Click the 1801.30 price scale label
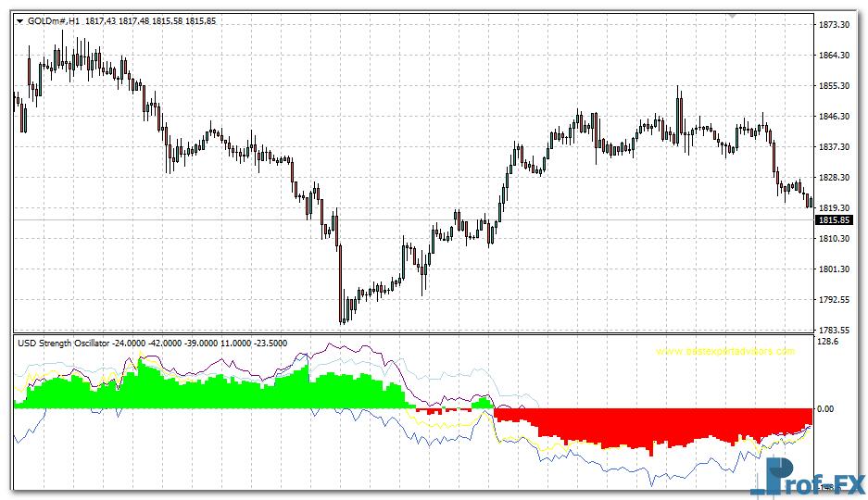868x500 pixels. (835, 269)
